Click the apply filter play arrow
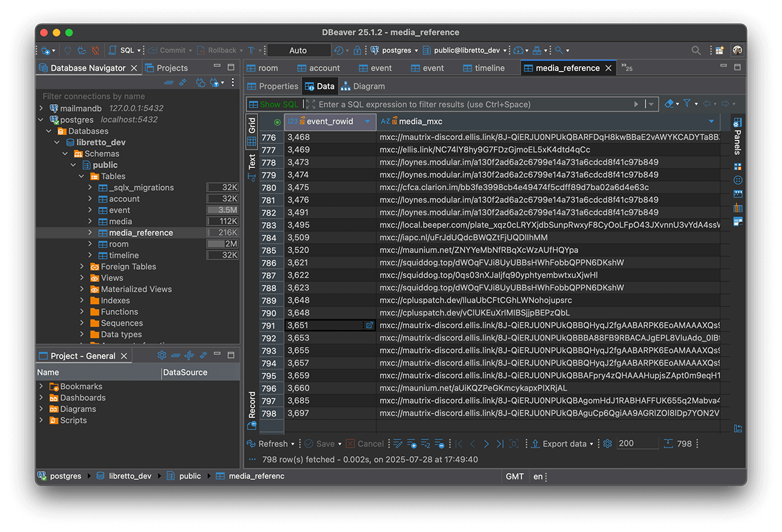This screenshot has width=782, height=532. (636, 104)
